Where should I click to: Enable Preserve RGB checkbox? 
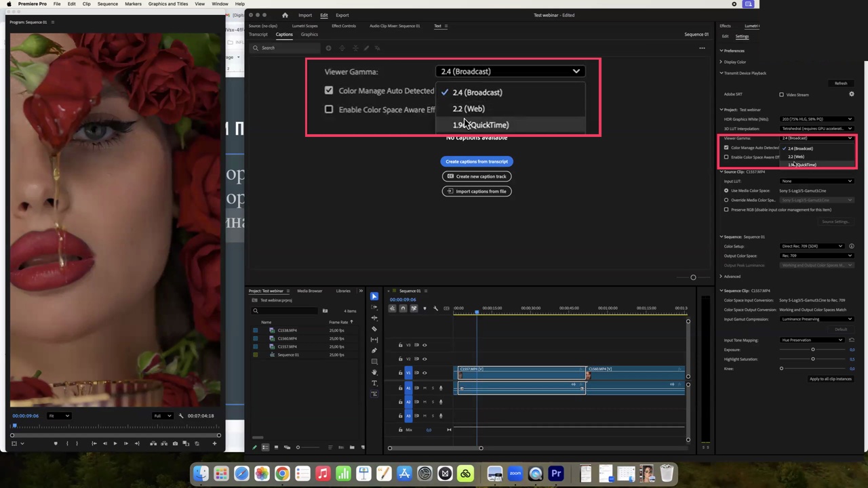coord(726,209)
